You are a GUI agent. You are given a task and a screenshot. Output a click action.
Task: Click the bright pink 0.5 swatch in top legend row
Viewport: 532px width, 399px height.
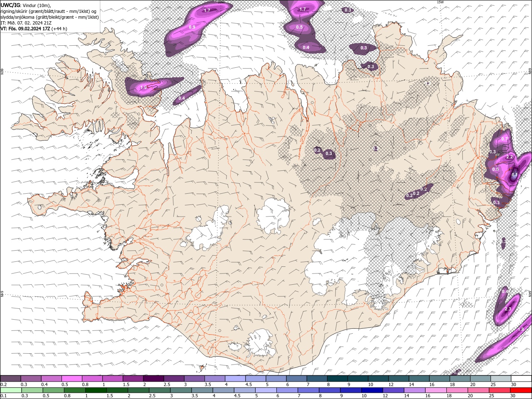point(71,378)
